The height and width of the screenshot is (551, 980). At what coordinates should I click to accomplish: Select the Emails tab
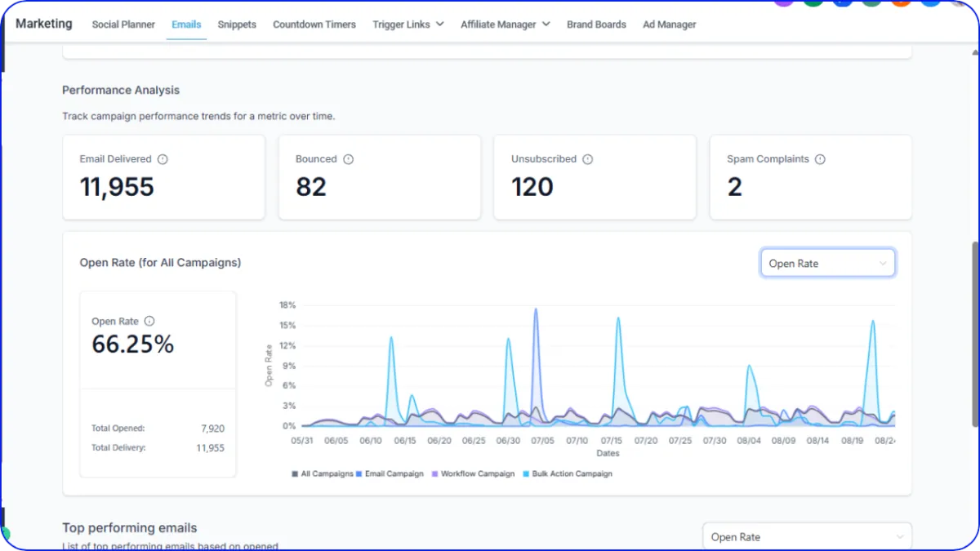(x=186, y=24)
